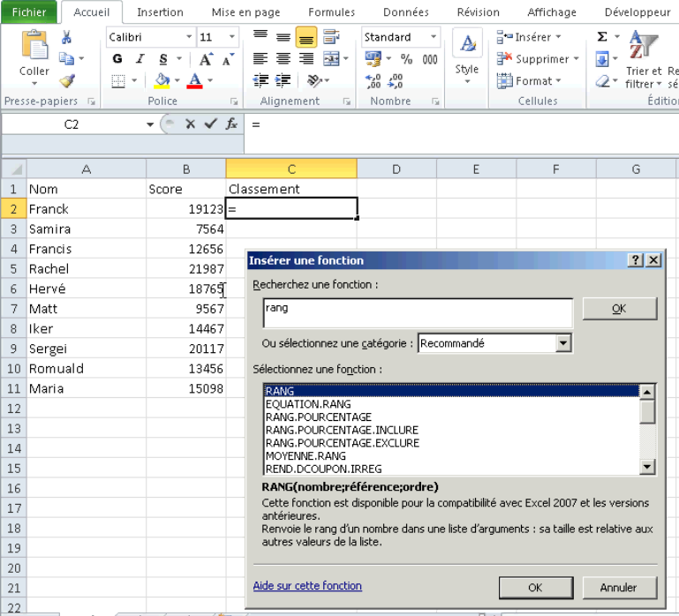Screen dimensions: 679x616
Task: Click the format painter brush icon
Action: pos(67,80)
